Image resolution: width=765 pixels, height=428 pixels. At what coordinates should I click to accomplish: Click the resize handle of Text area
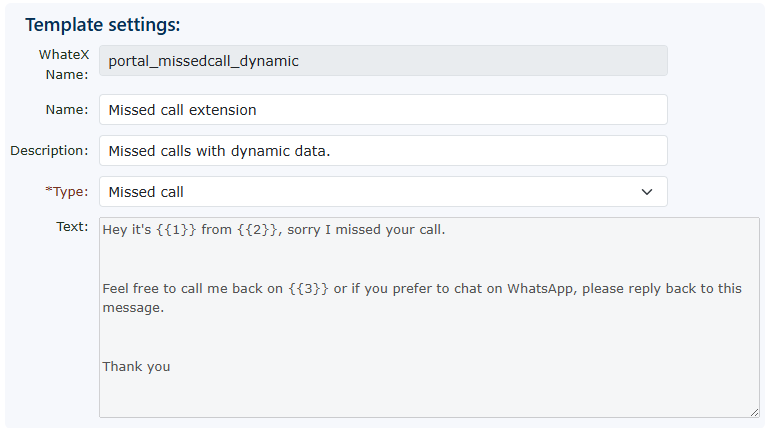(754, 411)
